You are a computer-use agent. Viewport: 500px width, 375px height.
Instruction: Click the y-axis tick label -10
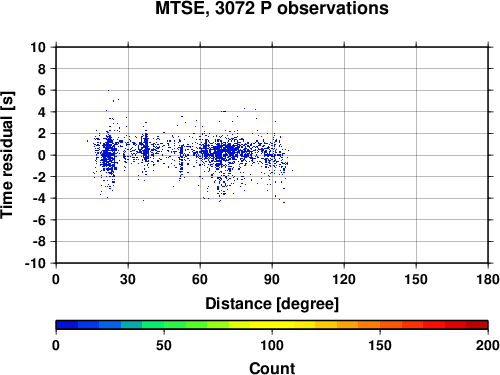click(x=35, y=263)
